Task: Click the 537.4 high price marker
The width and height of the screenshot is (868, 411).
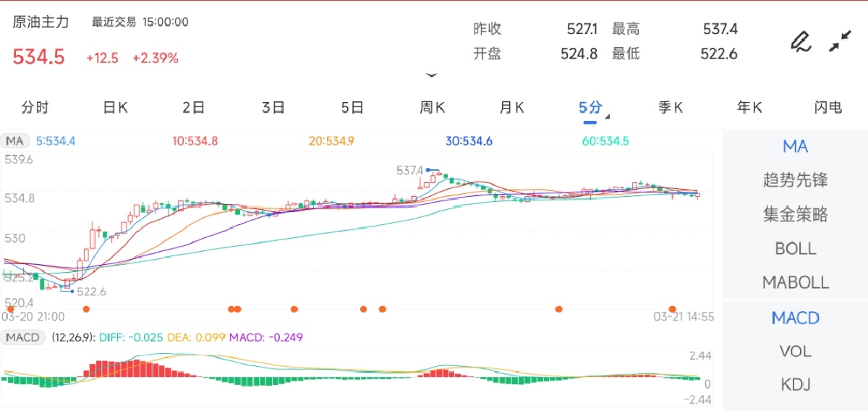Action: (409, 170)
